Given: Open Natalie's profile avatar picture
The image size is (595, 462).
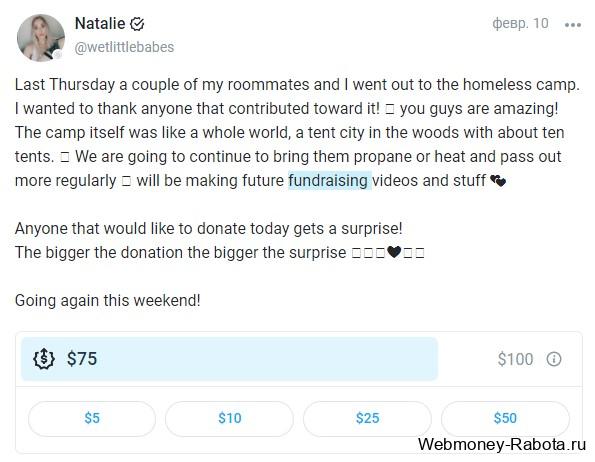Looking at the screenshot, I should coord(41,38).
